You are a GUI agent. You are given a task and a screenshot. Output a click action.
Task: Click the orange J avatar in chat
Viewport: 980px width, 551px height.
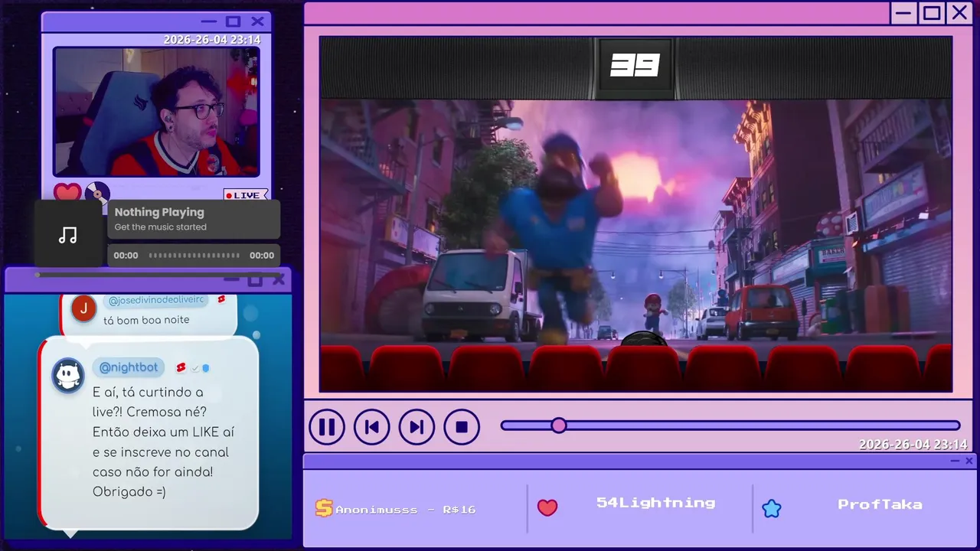coord(83,308)
